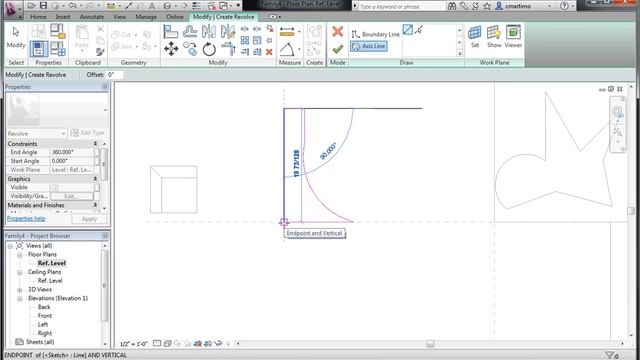Open the Annotate ribbon tab
The height and width of the screenshot is (360, 640).
click(91, 17)
